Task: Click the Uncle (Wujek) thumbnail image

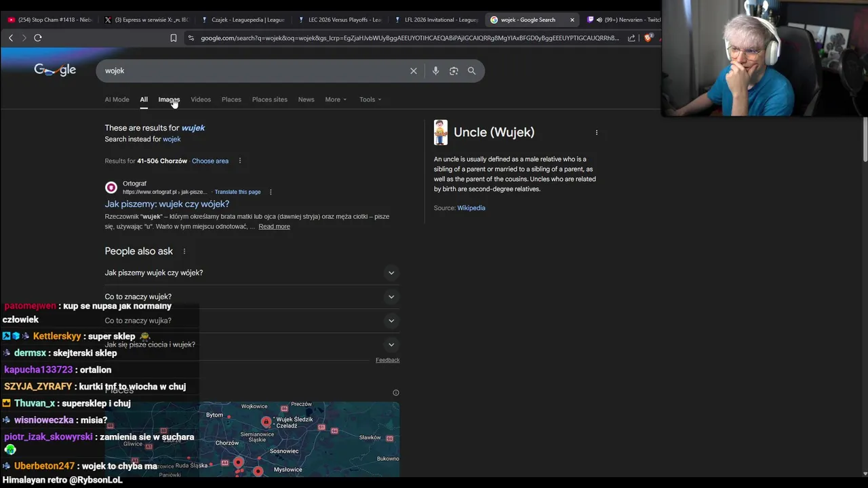Action: pyautogui.click(x=441, y=132)
